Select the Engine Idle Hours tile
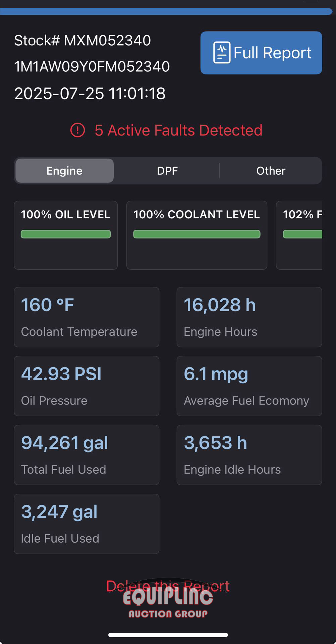The height and width of the screenshot is (644, 336). [249, 455]
